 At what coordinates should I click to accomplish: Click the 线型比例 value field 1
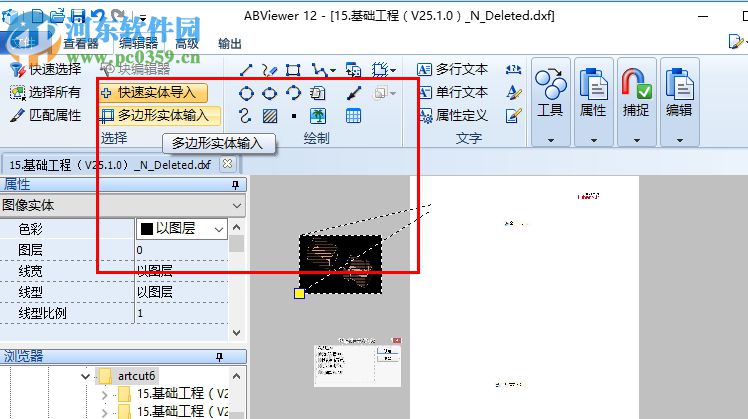click(182, 314)
